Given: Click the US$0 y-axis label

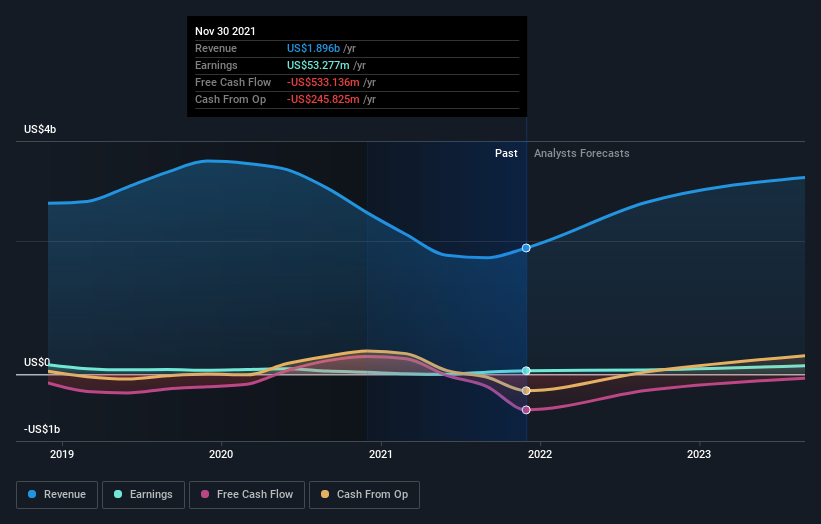Looking at the screenshot, I should [37, 362].
